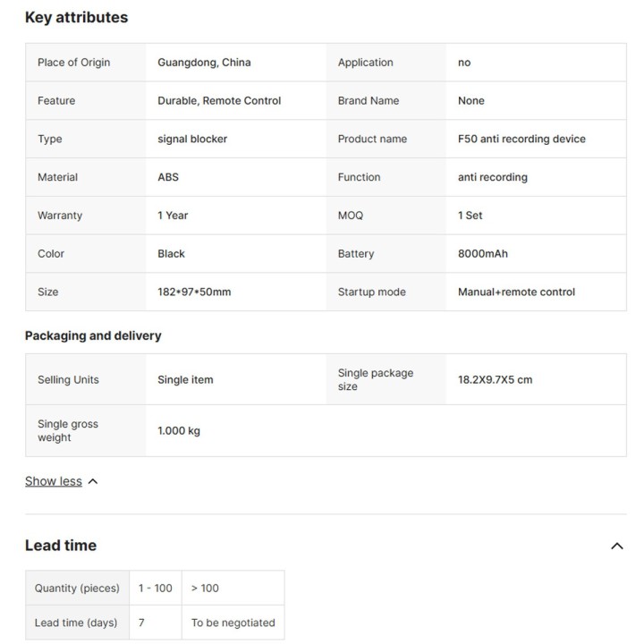Click the signal blocker type value
The width and height of the screenshot is (644, 644).
tap(192, 140)
